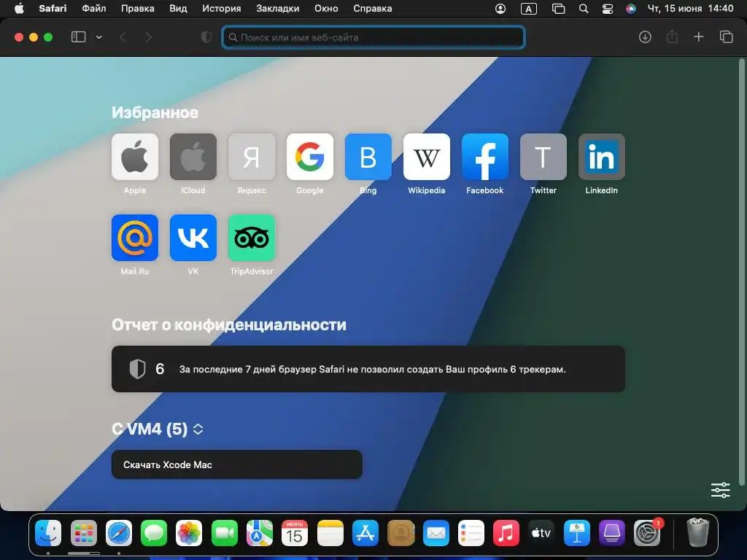The width and height of the screenshot is (747, 560).
Task: Open the Google favorite tile
Action: coord(309,157)
